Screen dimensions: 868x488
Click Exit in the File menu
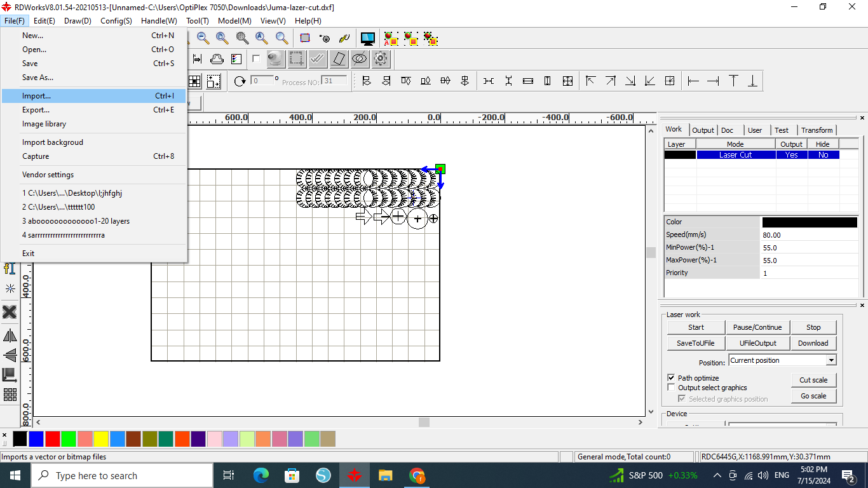tap(94, 254)
